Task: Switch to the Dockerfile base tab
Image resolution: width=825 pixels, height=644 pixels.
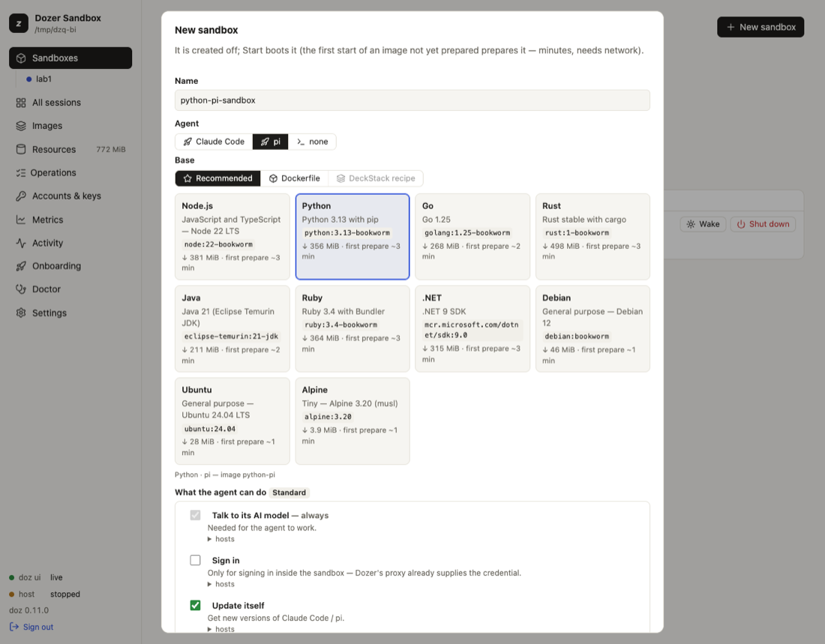Action: [x=295, y=178]
